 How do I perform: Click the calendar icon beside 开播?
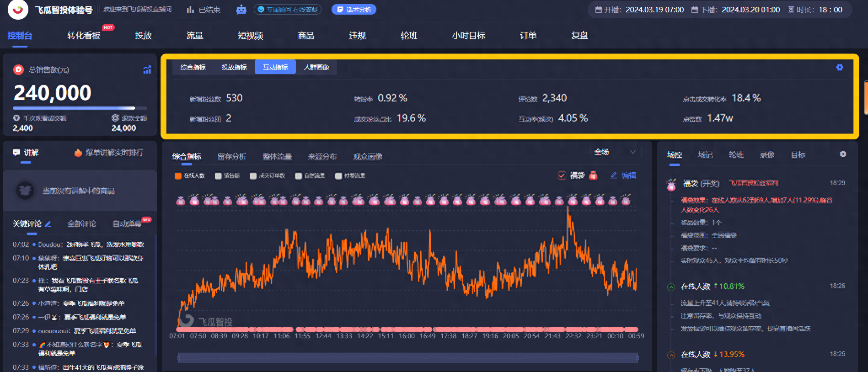pyautogui.click(x=598, y=10)
